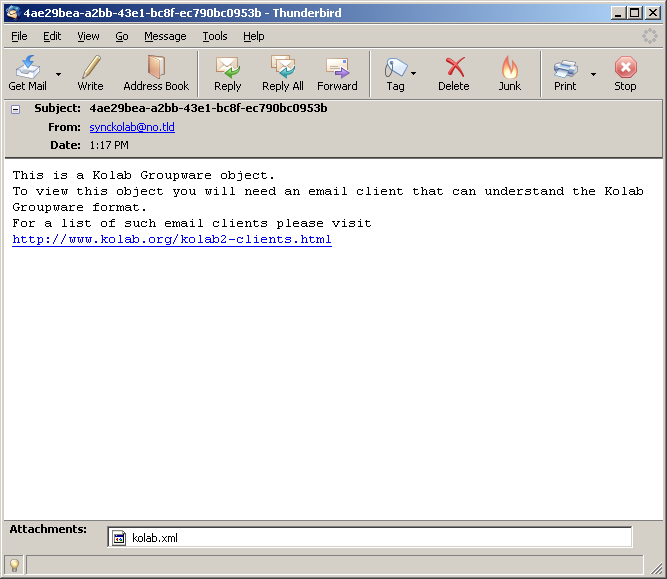Click the Tag icon

pyautogui.click(x=396, y=68)
